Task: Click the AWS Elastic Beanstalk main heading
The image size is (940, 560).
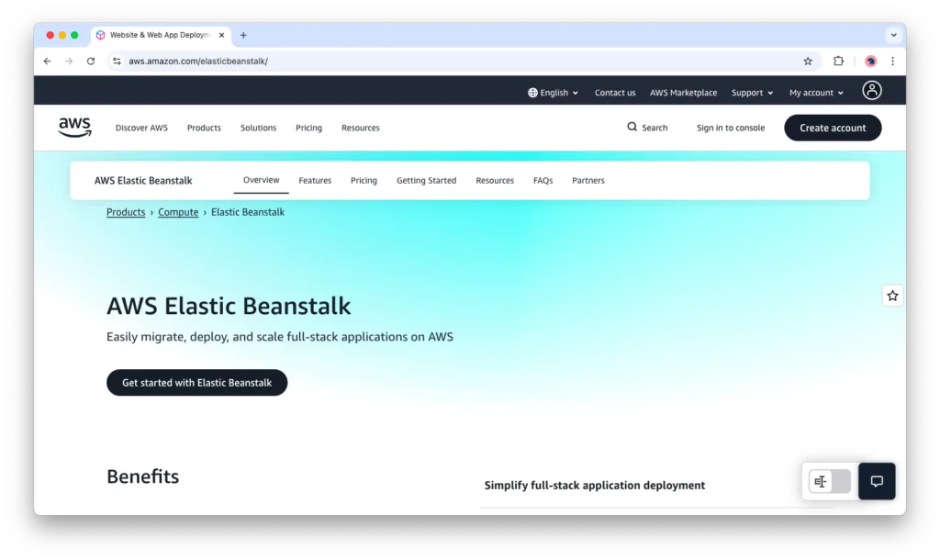Action: click(x=229, y=306)
